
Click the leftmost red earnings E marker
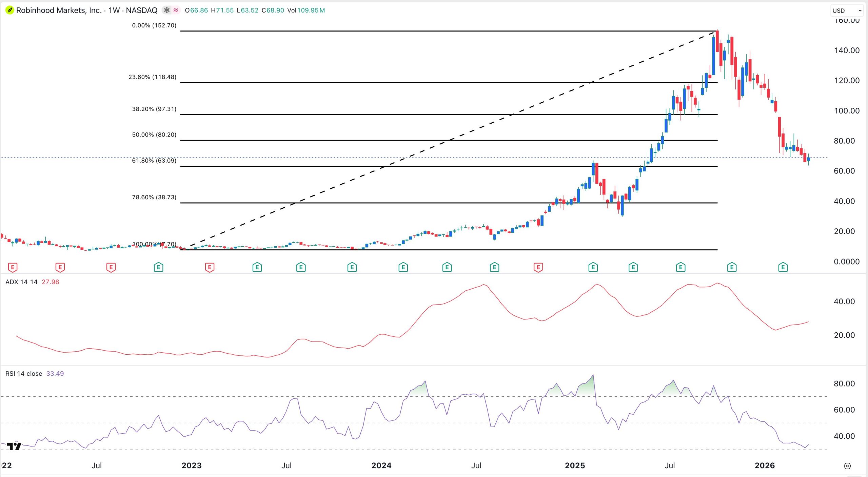pyautogui.click(x=13, y=268)
